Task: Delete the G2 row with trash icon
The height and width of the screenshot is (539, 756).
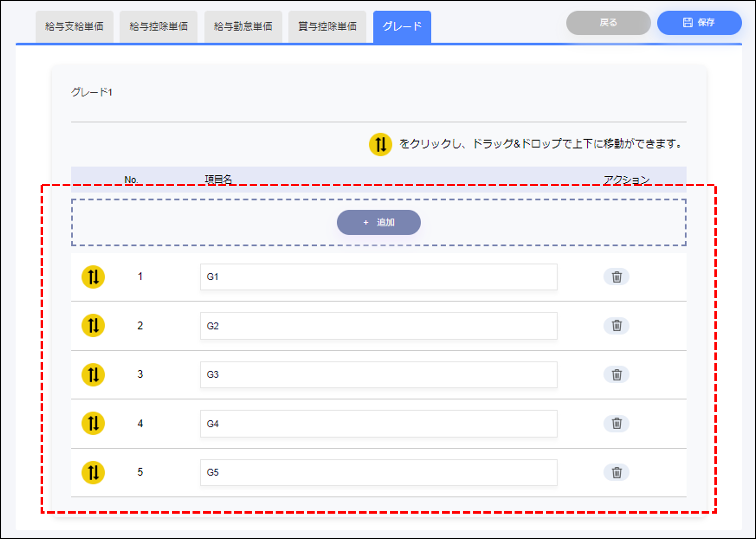Action: click(x=616, y=326)
